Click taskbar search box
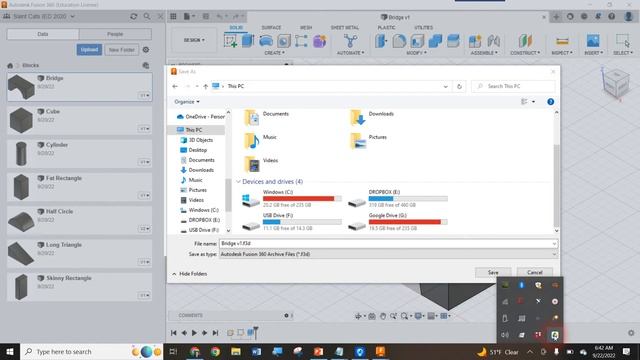Image resolution: width=640 pixels, height=360 pixels. (92, 351)
